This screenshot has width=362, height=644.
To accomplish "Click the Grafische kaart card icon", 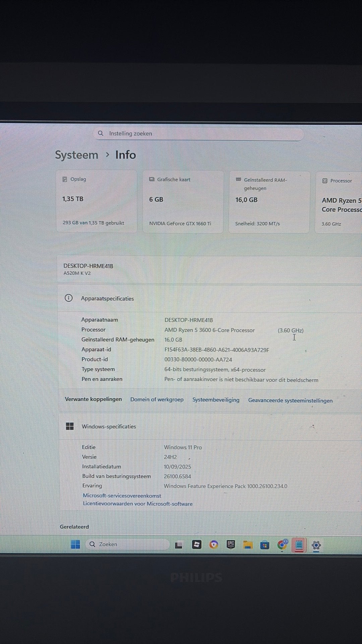I will 152,179.
